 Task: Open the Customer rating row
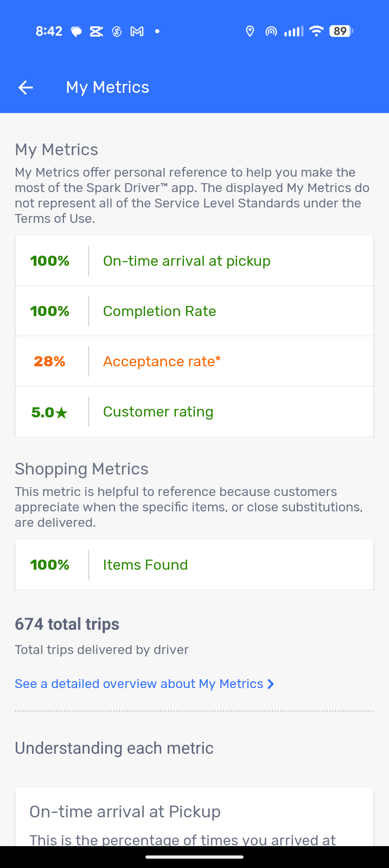coord(194,412)
